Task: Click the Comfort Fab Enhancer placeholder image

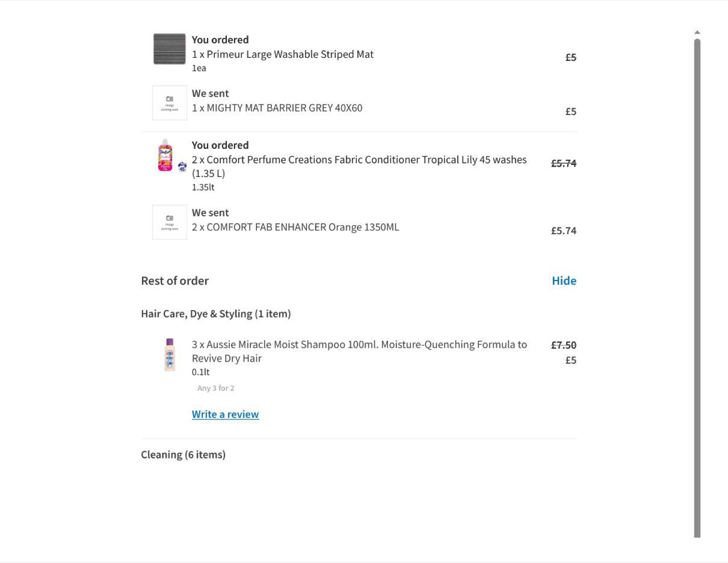Action: pyautogui.click(x=170, y=222)
